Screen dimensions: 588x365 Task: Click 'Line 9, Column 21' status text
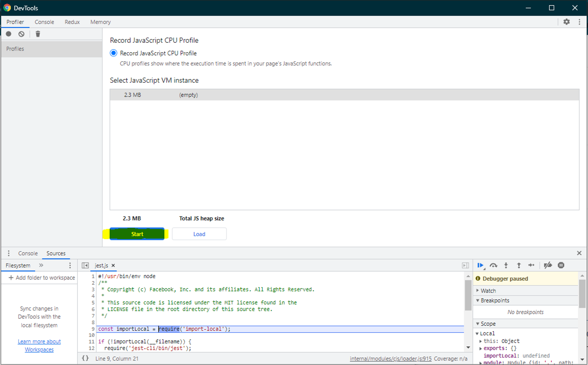click(117, 359)
